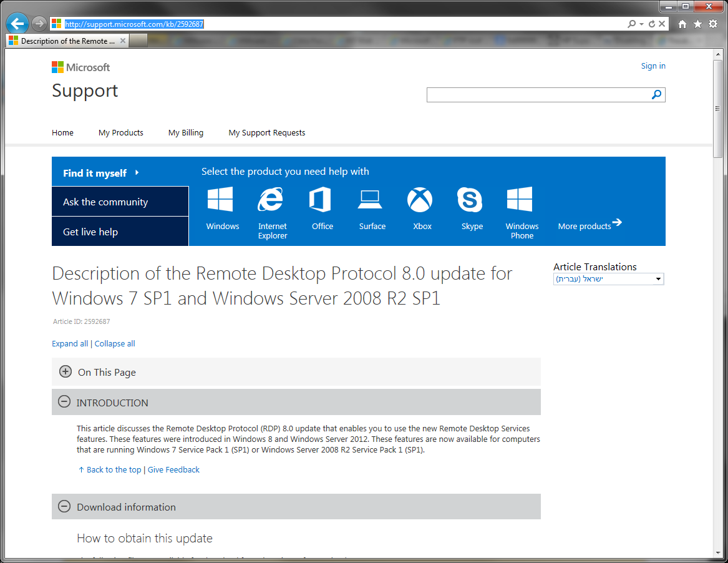Click the Article Translations label
Image resolution: width=728 pixels, height=563 pixels.
[595, 267]
